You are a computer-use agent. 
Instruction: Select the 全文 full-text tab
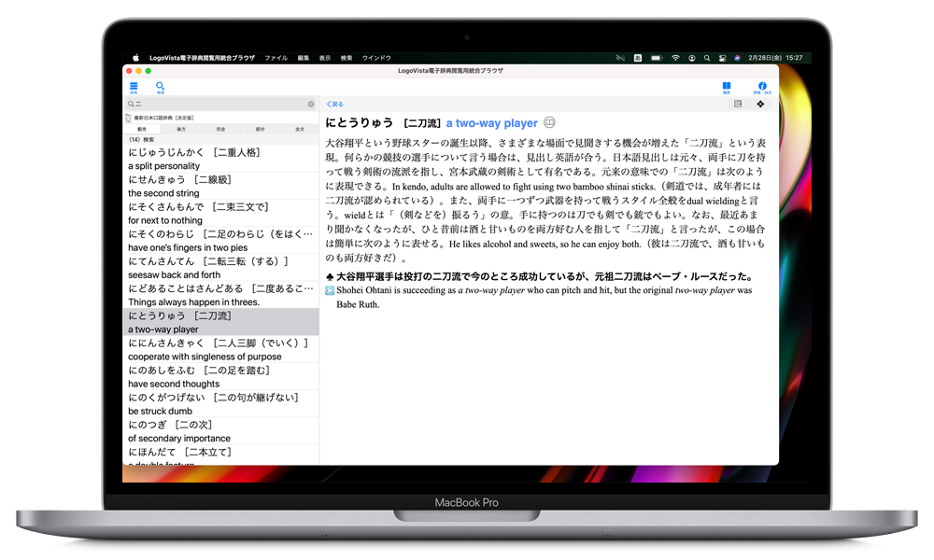300,129
